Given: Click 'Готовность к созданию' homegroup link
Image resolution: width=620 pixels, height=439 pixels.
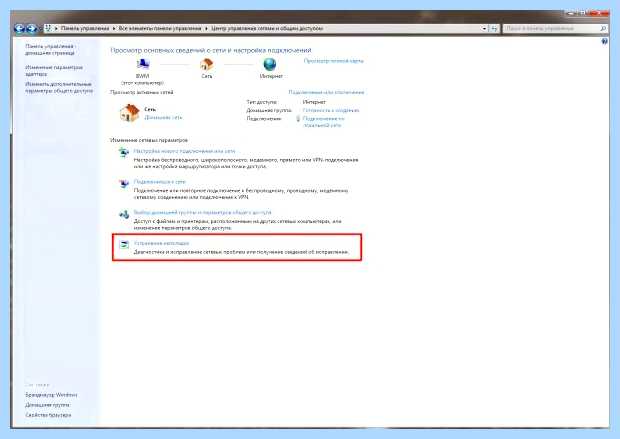Looking at the screenshot, I should pyautogui.click(x=331, y=110).
